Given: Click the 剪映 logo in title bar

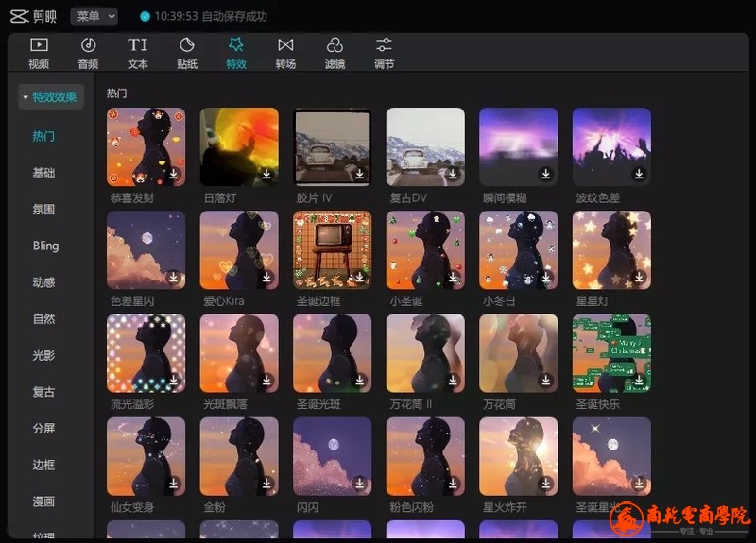Looking at the screenshot, I should tap(33, 16).
